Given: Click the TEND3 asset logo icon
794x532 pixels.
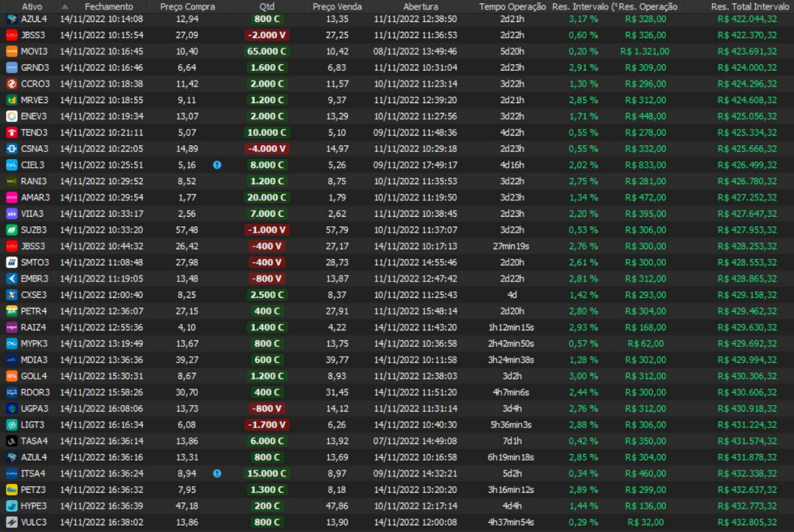Looking at the screenshot, I should (12, 133).
